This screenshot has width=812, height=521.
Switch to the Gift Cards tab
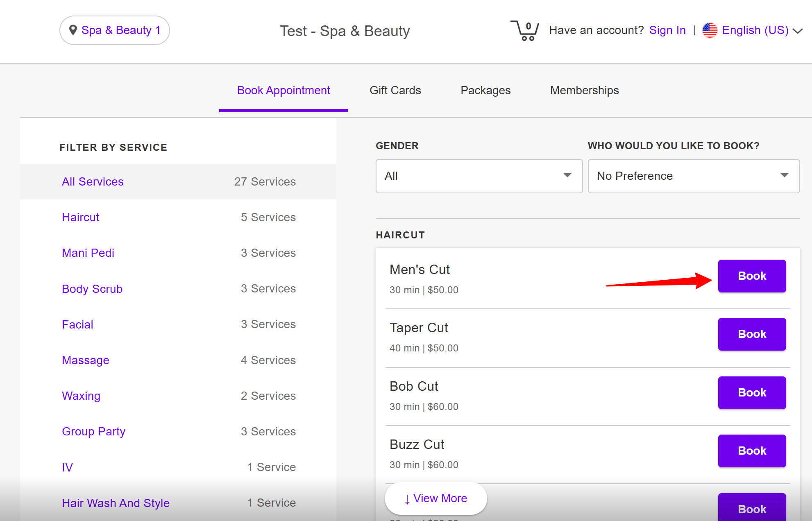click(x=395, y=91)
